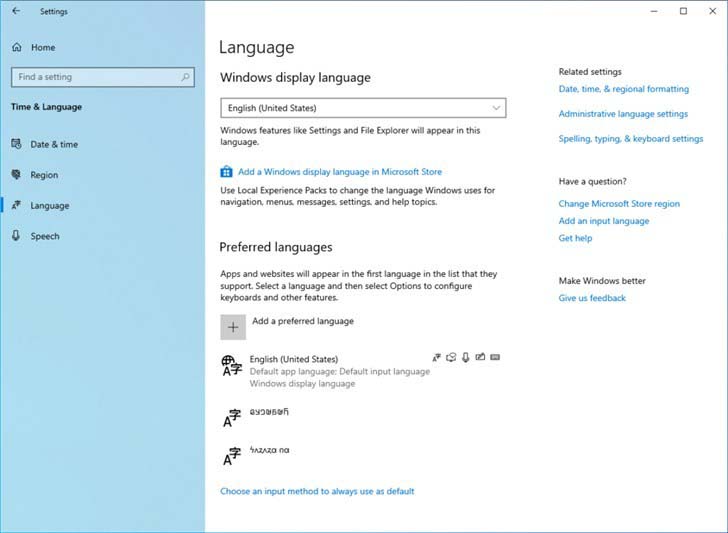
Task: Click the Language sidebar icon
Action: [16, 205]
